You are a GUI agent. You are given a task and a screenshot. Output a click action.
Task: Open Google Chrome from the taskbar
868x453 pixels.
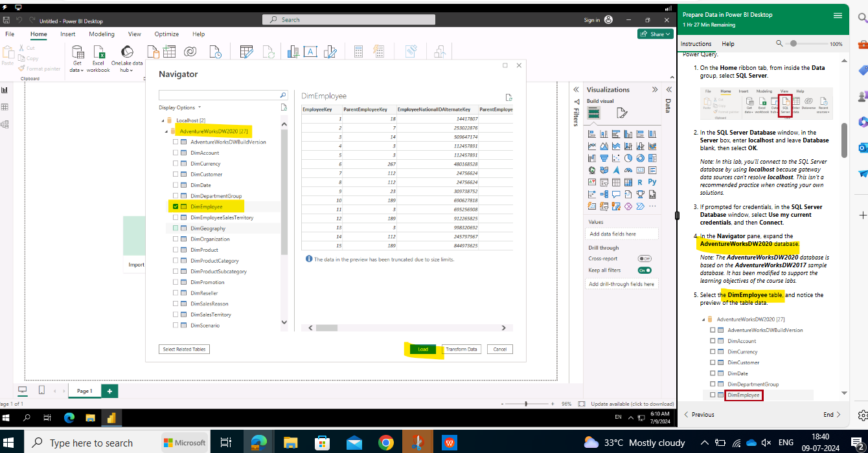(386, 443)
